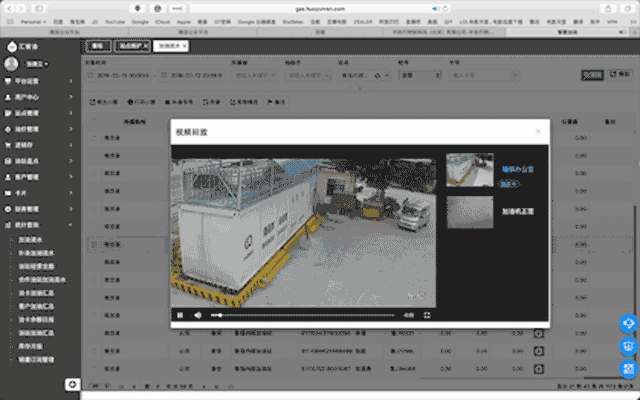Close the 视频回放 dialog
The width and height of the screenshot is (640, 400).
[538, 131]
